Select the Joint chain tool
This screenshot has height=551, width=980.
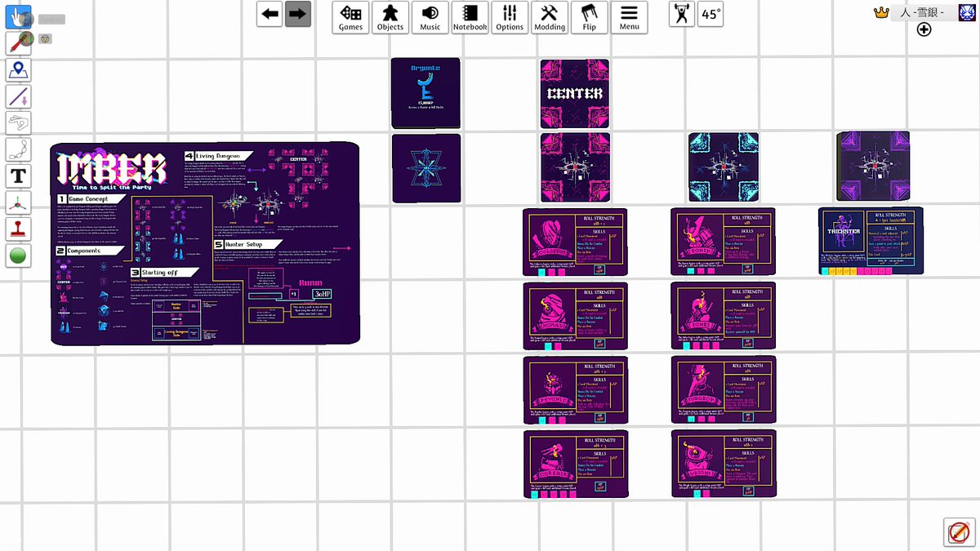coord(19,149)
